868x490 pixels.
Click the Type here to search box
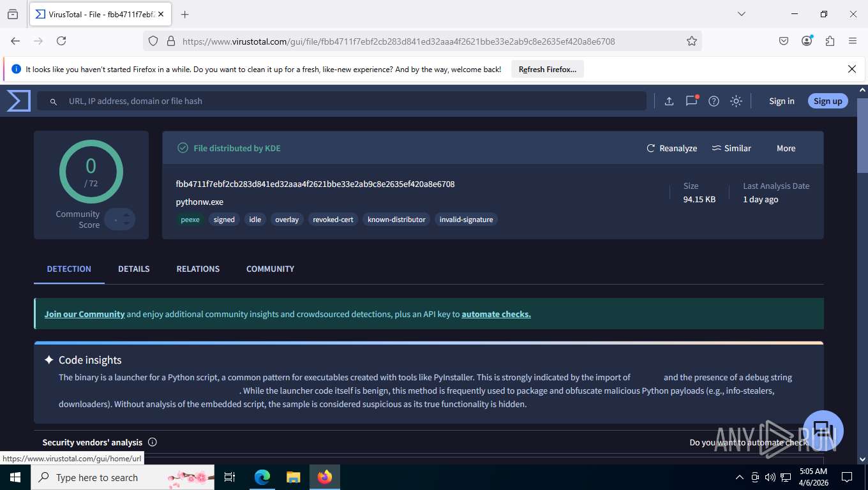pyautogui.click(x=123, y=477)
